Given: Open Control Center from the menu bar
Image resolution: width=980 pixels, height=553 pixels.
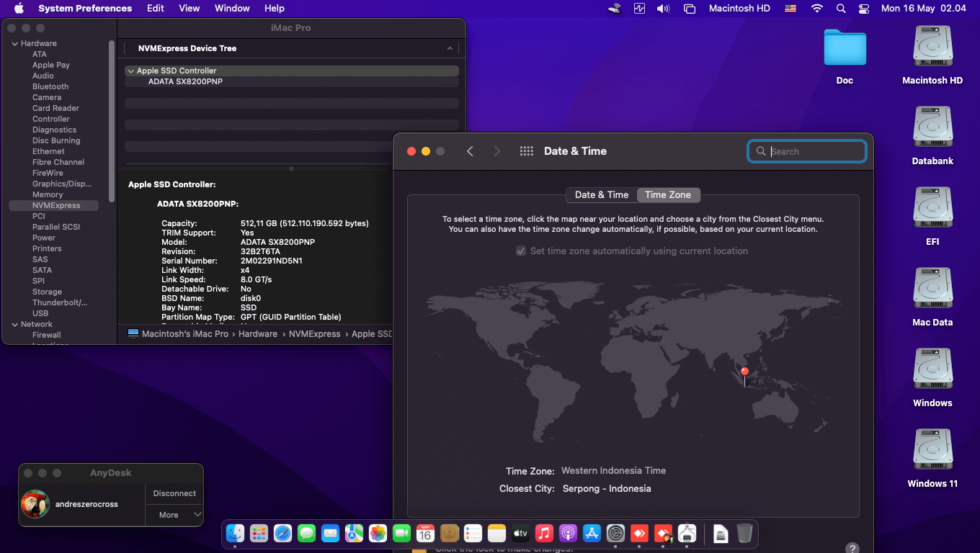Looking at the screenshot, I should (864, 9).
